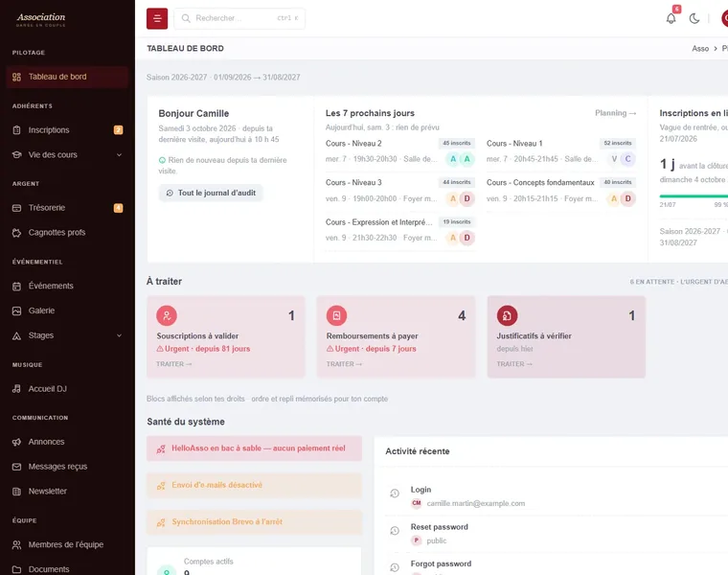Screen dimensions: 728x575
Task: Click the Annonces megaphone icon
Action: (16, 442)
